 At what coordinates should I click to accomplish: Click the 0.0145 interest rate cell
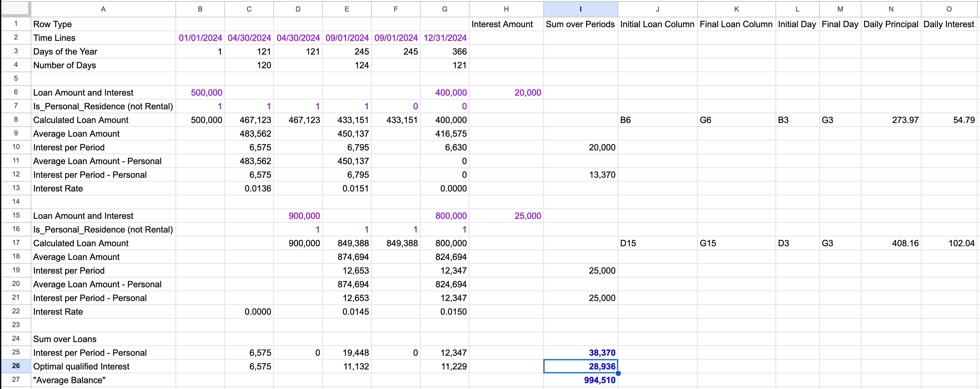[347, 312]
